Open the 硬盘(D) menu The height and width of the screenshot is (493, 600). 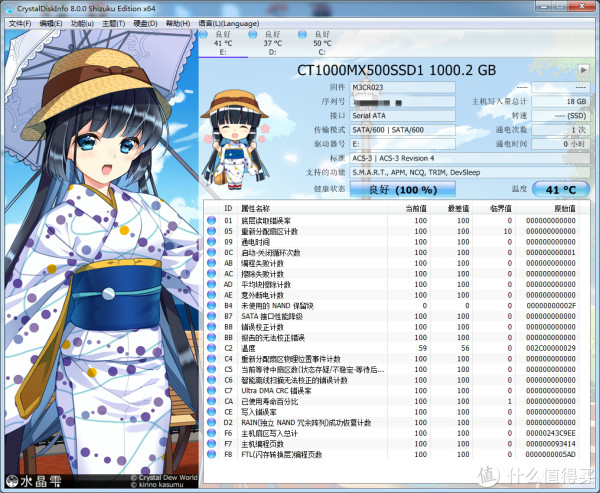pos(145,23)
